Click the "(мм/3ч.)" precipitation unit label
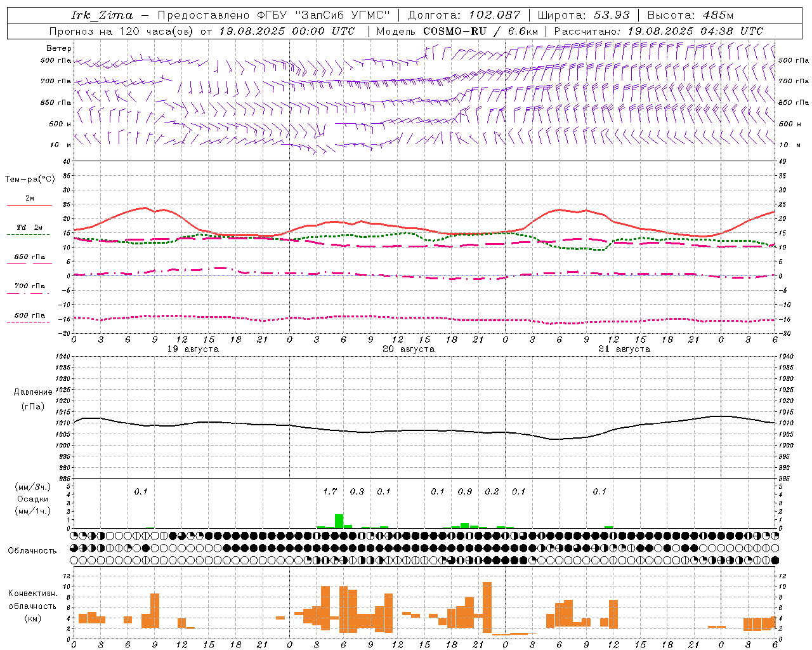Viewport: 812px width, 650px height. (33, 487)
